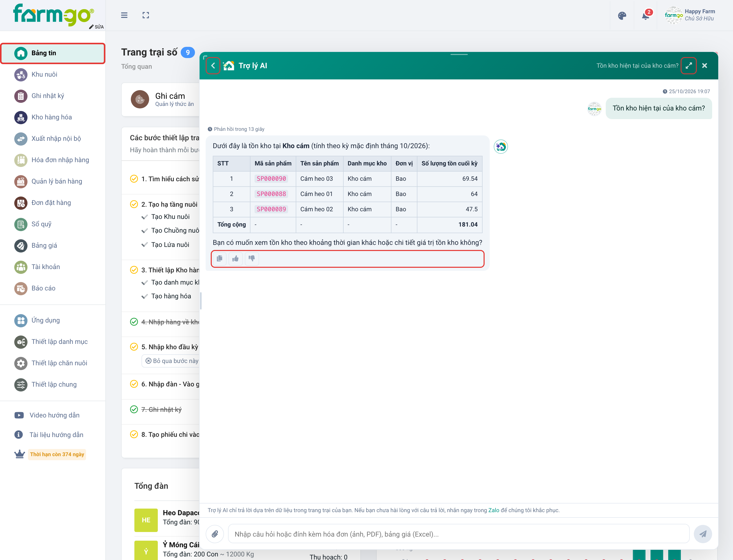Toggle fullscreen with the expand-corners icon
The image size is (733, 560).
click(x=146, y=15)
